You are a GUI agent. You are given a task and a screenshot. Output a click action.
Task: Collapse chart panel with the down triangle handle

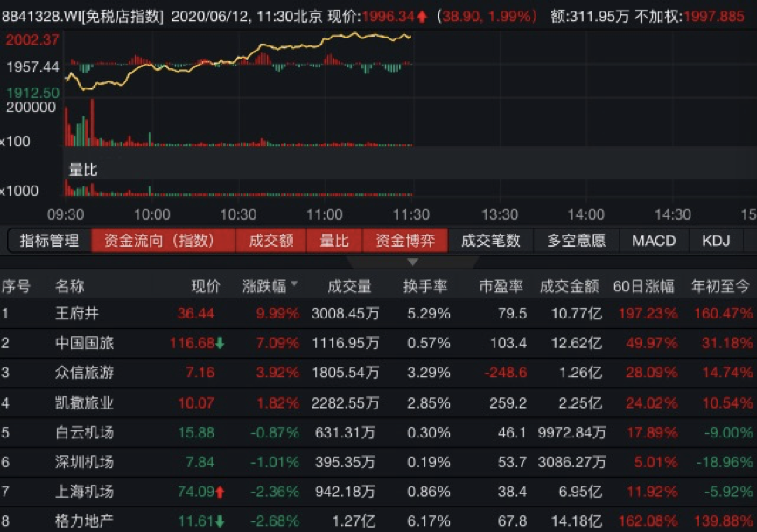point(412,262)
